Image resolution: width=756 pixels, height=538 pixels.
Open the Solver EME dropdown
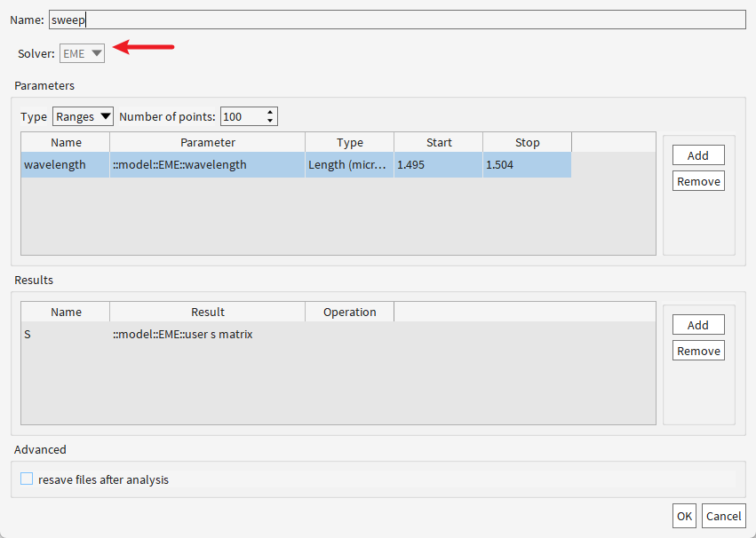point(82,53)
